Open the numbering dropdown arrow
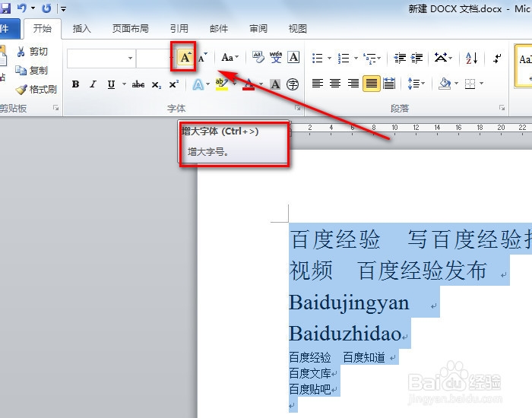 pos(356,58)
